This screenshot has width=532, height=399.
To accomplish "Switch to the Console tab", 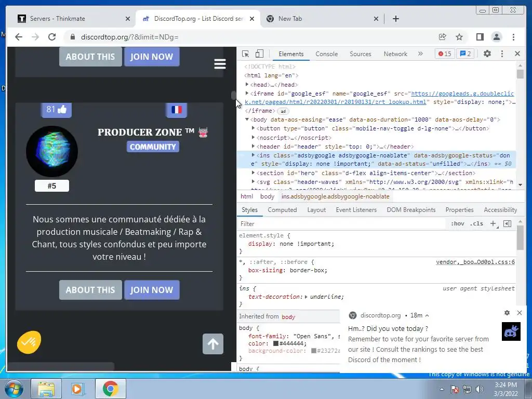I will [x=326, y=54].
